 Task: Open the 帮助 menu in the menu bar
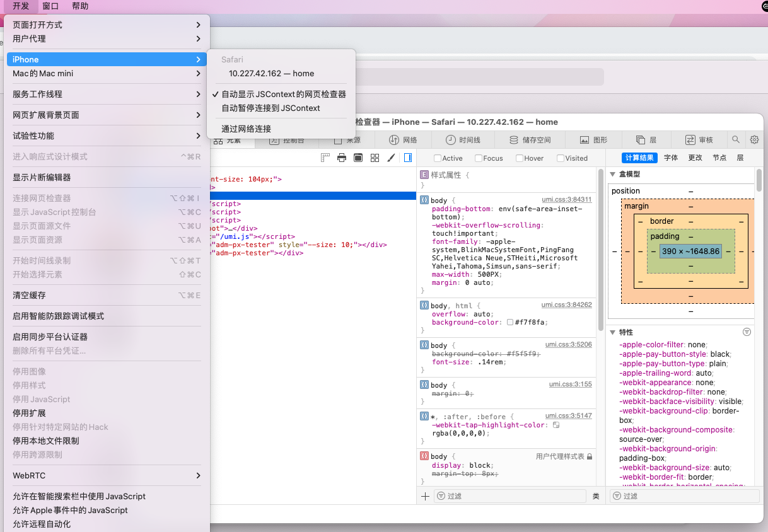80,6
